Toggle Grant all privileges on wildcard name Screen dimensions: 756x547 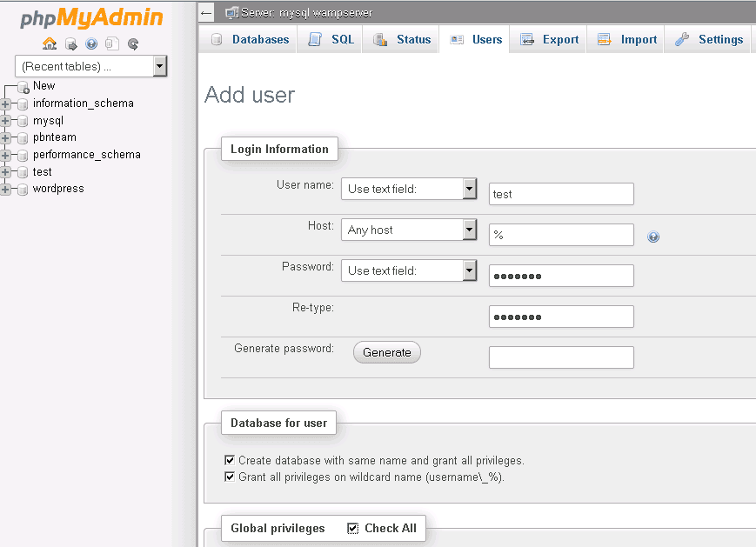pos(230,477)
